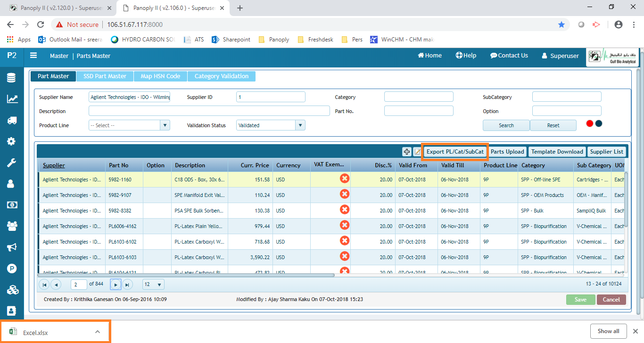Go to last page of grid
644x343 pixels.
pos(128,285)
